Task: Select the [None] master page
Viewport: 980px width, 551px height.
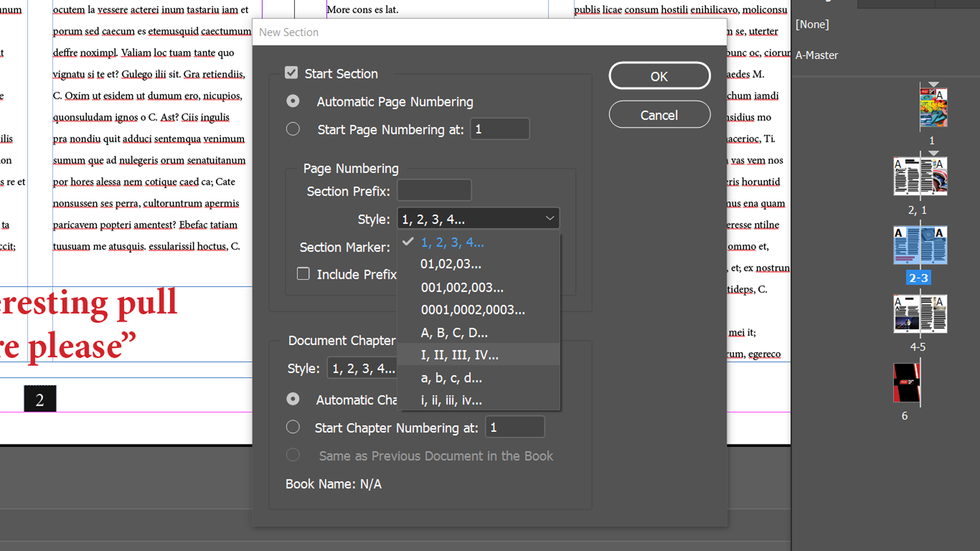Action: point(812,24)
